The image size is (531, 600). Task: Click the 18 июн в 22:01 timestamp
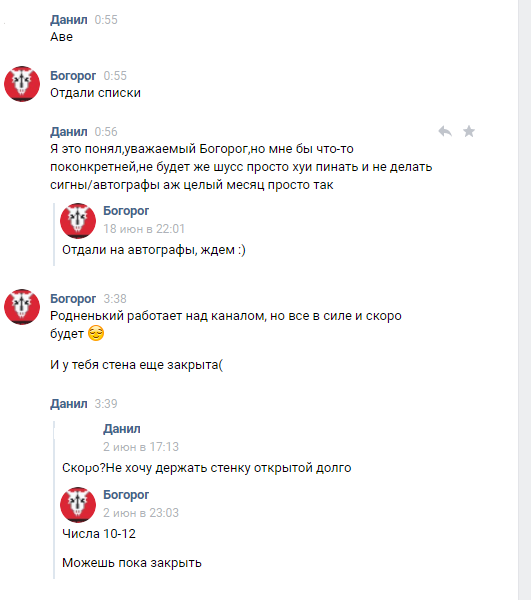pos(144,229)
